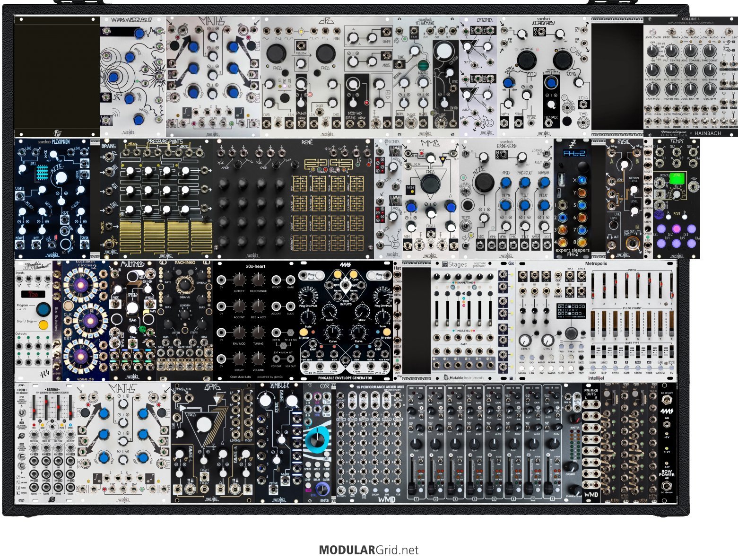Select the MMG filter module
The image size is (738, 560).
coord(431,199)
